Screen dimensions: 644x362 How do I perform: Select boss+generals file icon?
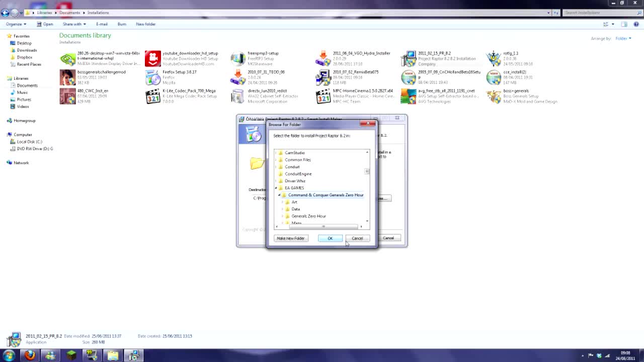click(494, 96)
